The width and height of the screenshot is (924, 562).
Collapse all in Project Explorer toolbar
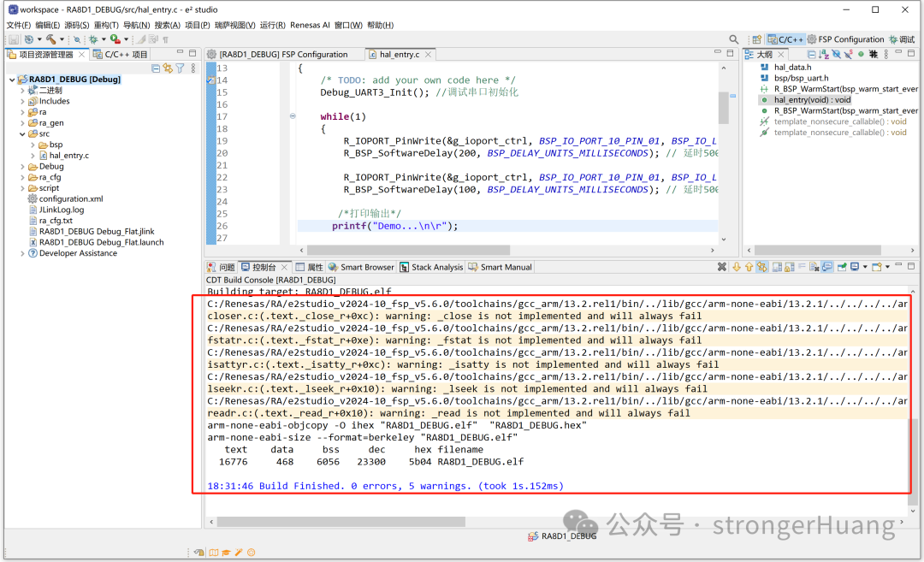(156, 68)
